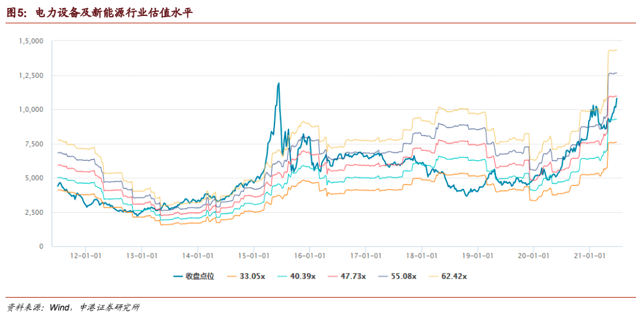Screen dimensions: 644x324
Task: Click the 12-01-01 x-axis date label
Action: click(85, 255)
